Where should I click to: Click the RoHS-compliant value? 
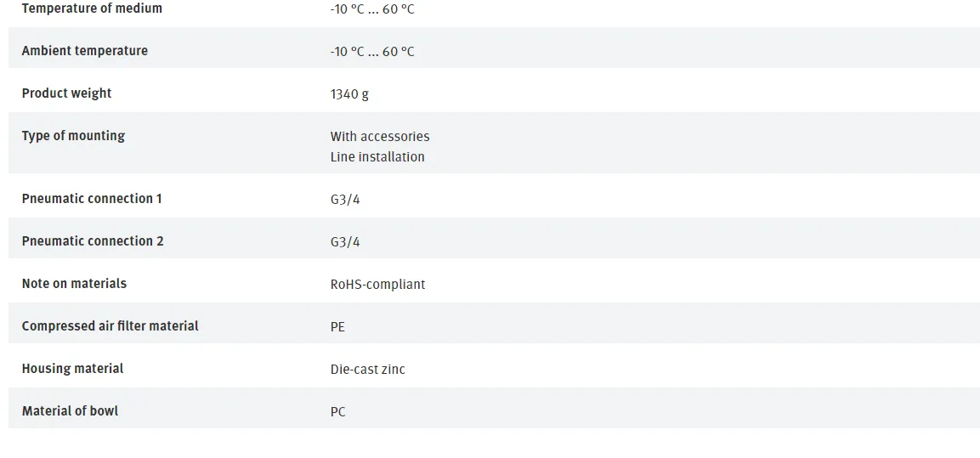(x=377, y=285)
